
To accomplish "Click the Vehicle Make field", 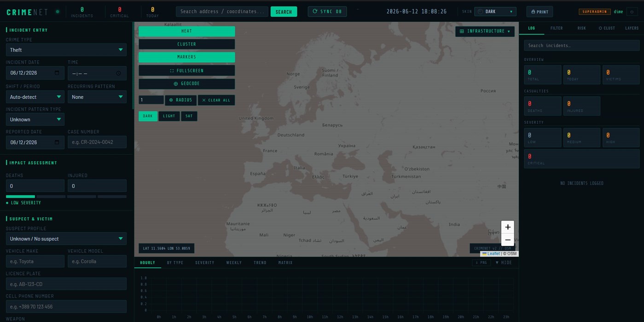I will 35,261.
